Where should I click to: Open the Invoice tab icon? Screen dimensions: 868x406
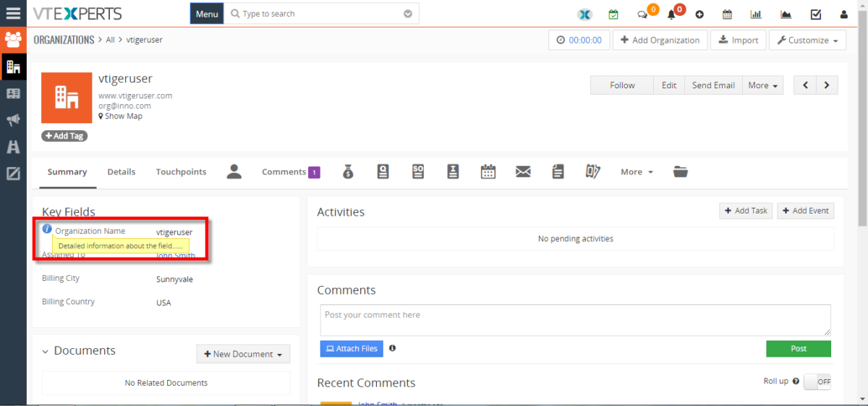click(453, 172)
